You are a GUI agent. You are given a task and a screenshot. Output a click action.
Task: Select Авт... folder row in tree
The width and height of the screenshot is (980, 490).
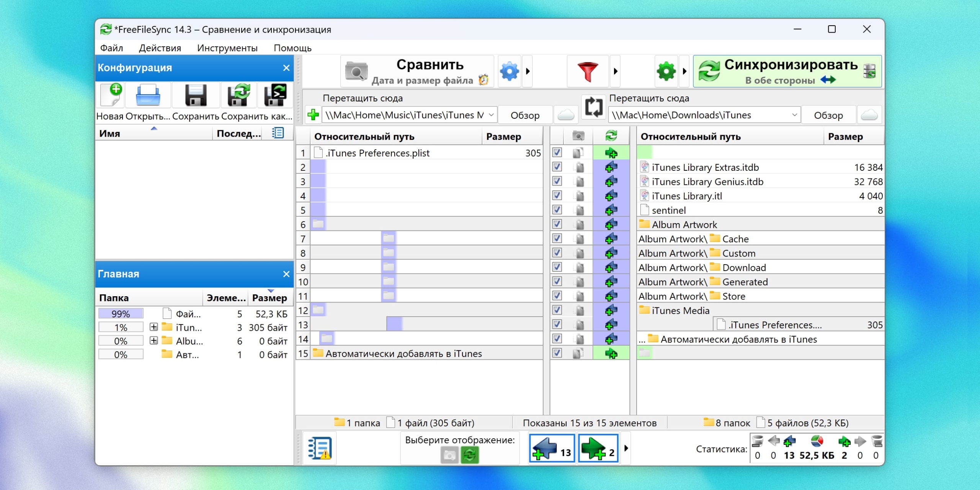[194, 354]
